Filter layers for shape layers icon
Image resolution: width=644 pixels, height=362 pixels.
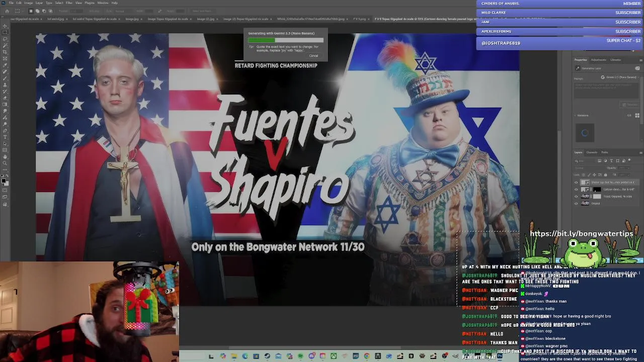click(x=617, y=161)
